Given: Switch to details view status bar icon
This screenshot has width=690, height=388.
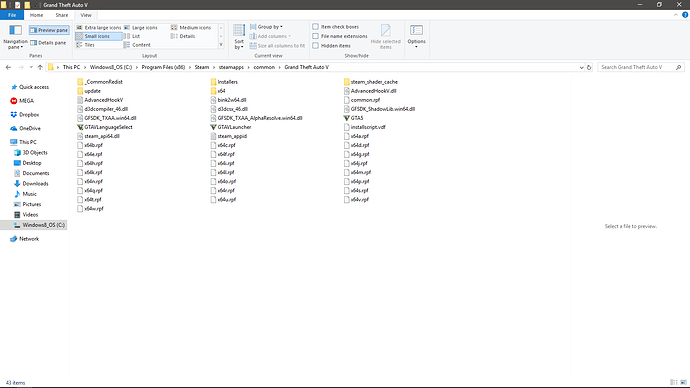Looking at the screenshot, I should tap(673, 383).
